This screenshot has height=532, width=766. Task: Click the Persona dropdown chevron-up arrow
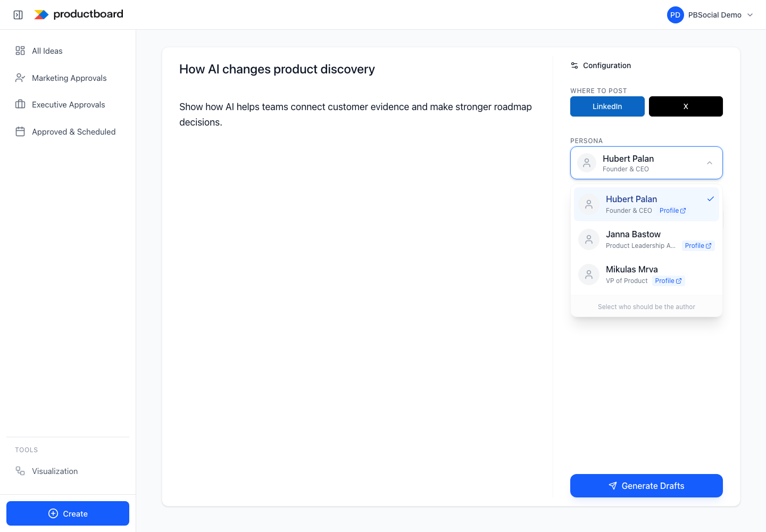[710, 163]
